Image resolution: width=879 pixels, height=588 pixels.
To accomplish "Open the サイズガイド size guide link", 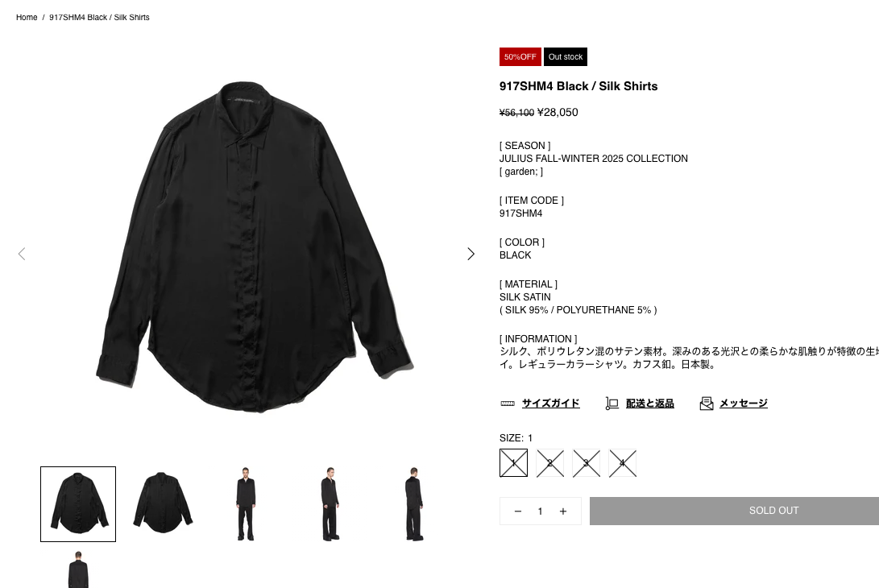I will point(550,404).
